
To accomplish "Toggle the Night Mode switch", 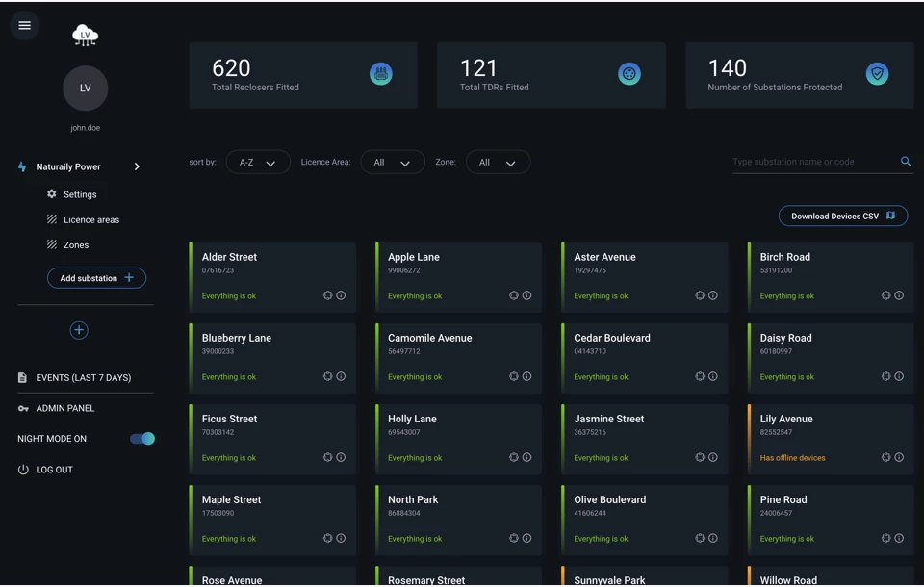I will (142, 439).
